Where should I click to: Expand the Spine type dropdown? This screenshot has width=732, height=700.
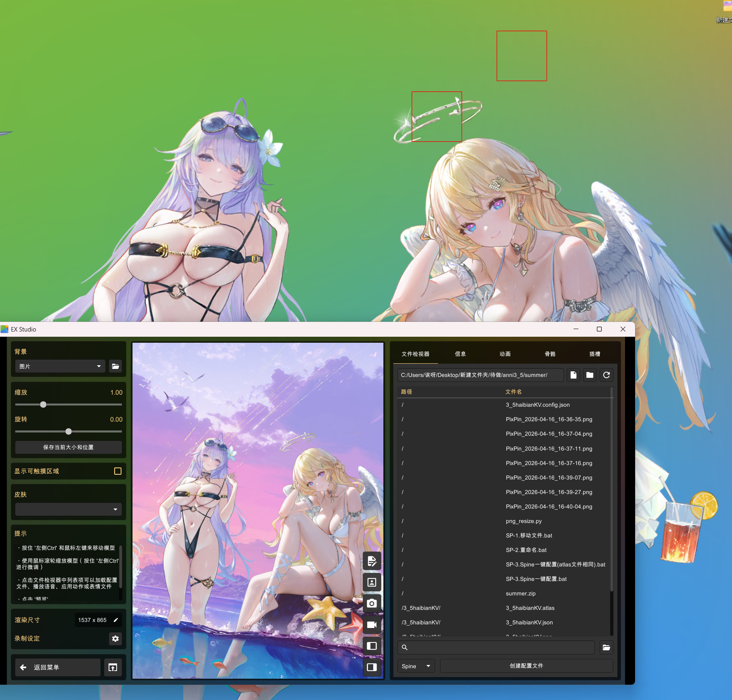tap(416, 666)
